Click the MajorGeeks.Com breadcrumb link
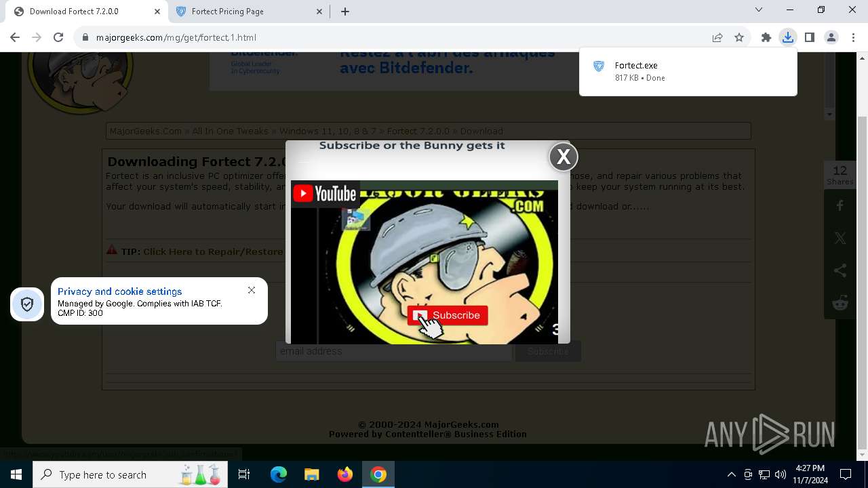Viewport: 868px width, 488px height. click(146, 131)
